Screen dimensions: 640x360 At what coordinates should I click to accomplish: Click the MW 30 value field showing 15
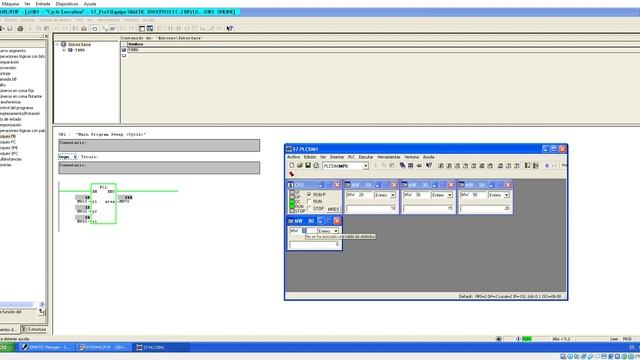pos(428,209)
